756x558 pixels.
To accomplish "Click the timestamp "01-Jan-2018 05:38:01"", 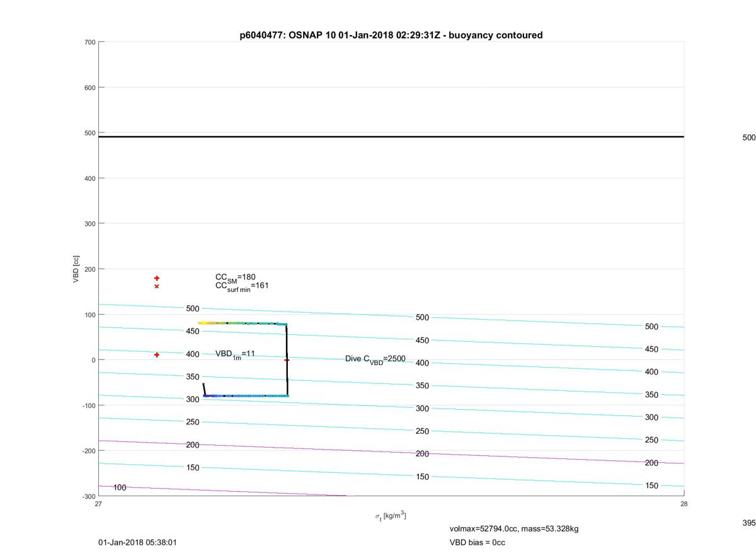I will 137,542.
